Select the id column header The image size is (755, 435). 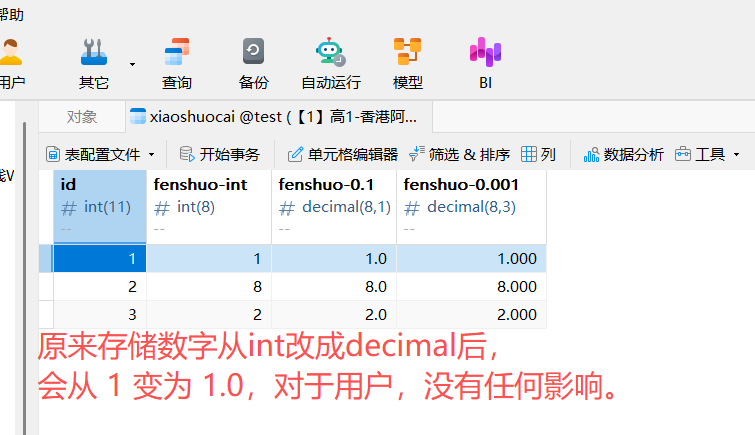[100, 207]
